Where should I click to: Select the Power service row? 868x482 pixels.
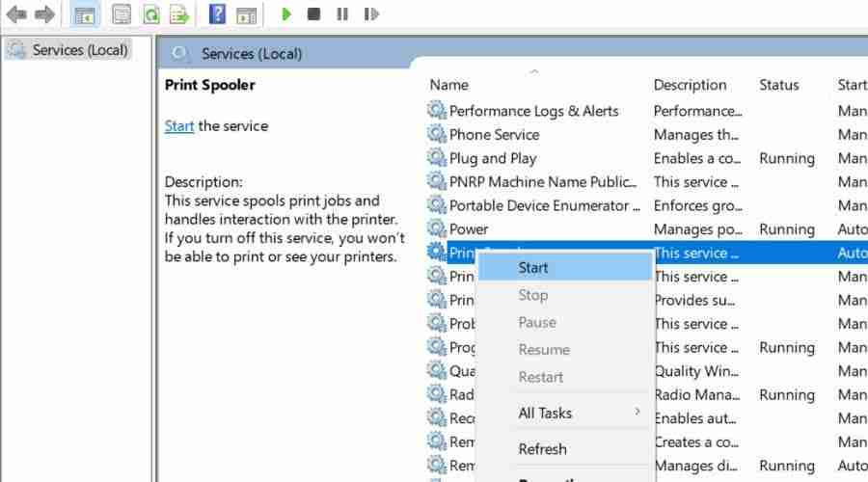(469, 229)
